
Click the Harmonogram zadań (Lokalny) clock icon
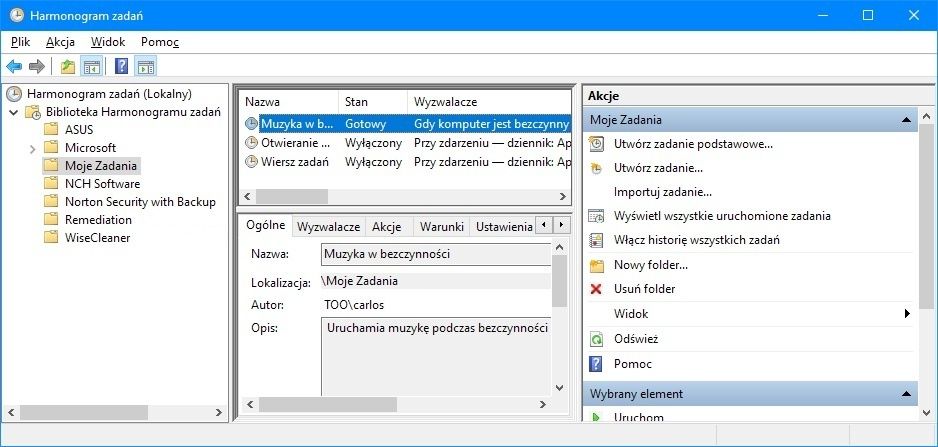pos(14,93)
